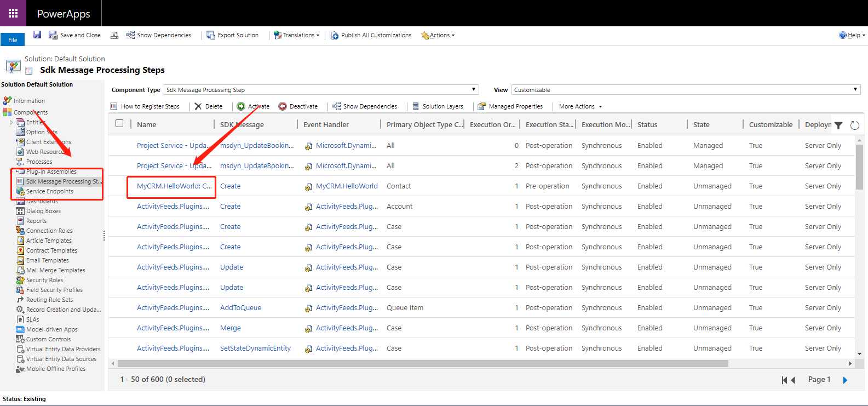
Task: Open the MyCRM.HelloWorld step name link
Action: point(174,186)
